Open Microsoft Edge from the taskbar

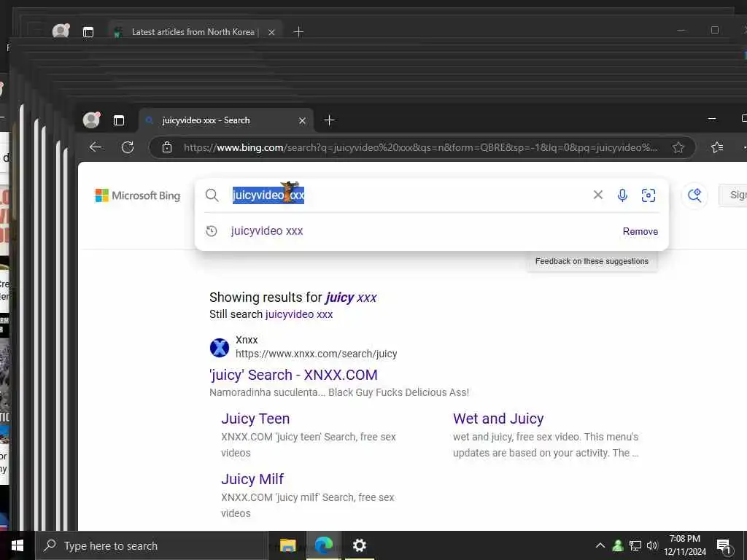click(323, 545)
